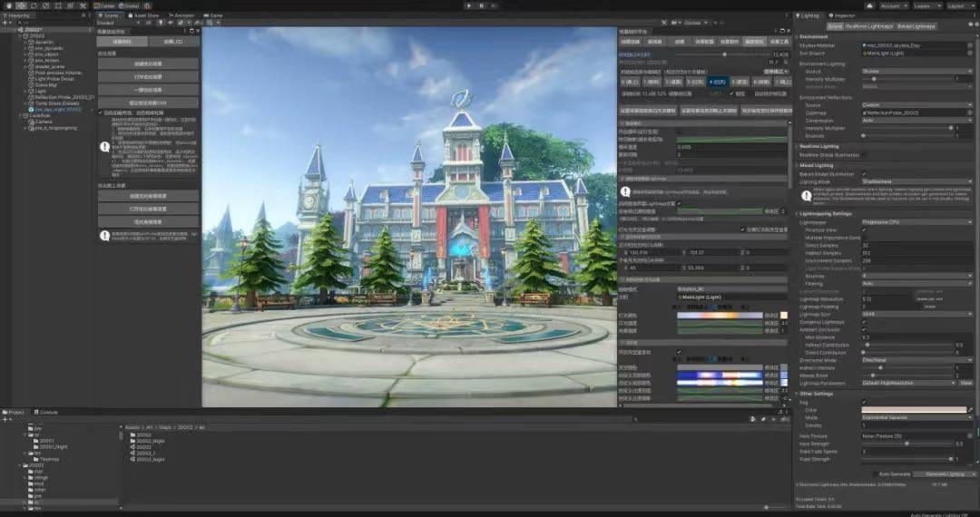Open the Shaded draw mode dropdown
The width and height of the screenshot is (980, 517).
click(119, 23)
